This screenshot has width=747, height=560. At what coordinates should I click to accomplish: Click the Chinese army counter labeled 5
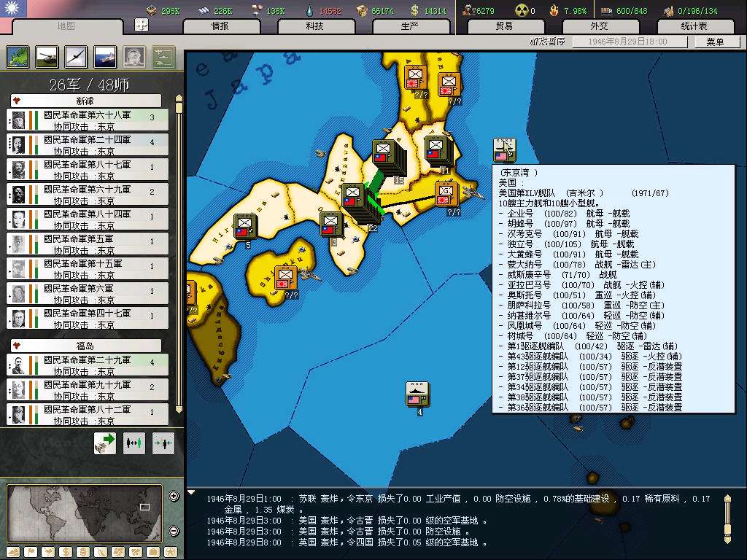[245, 226]
